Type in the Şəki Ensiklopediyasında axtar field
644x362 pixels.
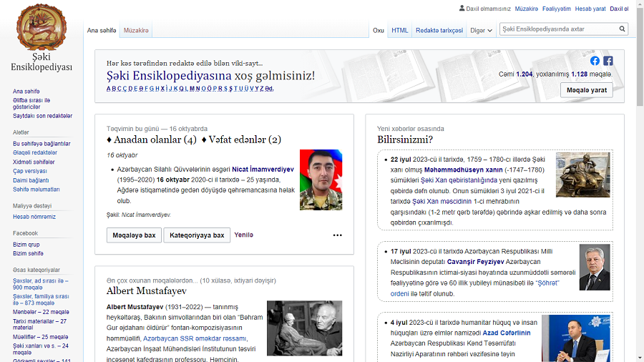(x=558, y=29)
